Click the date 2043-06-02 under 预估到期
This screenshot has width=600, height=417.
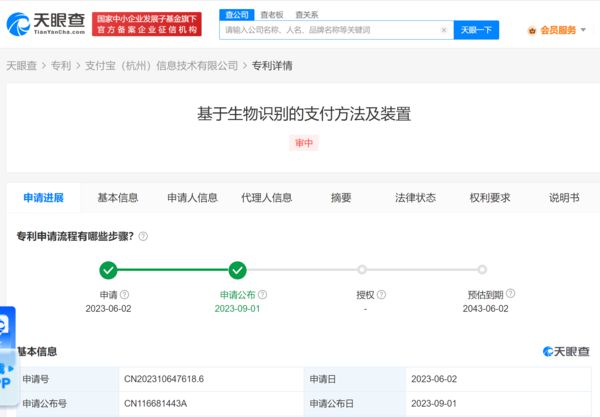(x=486, y=309)
